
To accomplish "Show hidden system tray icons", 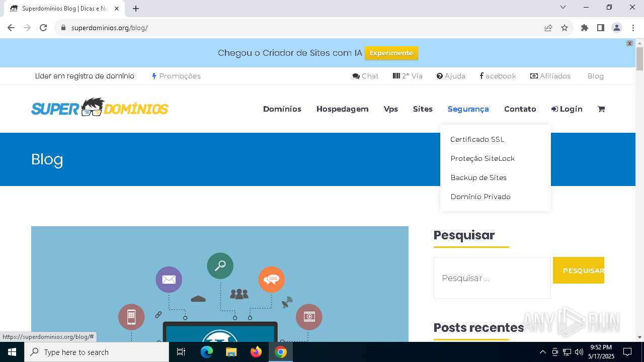I will point(542,352).
